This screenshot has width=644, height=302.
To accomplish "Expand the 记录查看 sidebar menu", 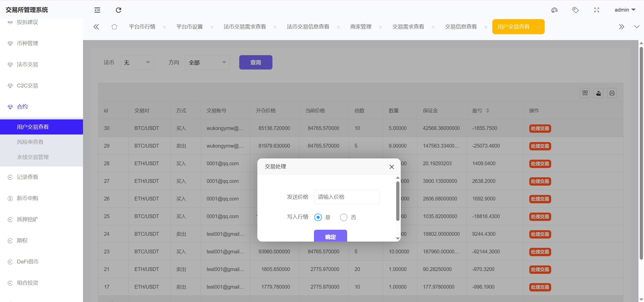I will click(x=27, y=177).
